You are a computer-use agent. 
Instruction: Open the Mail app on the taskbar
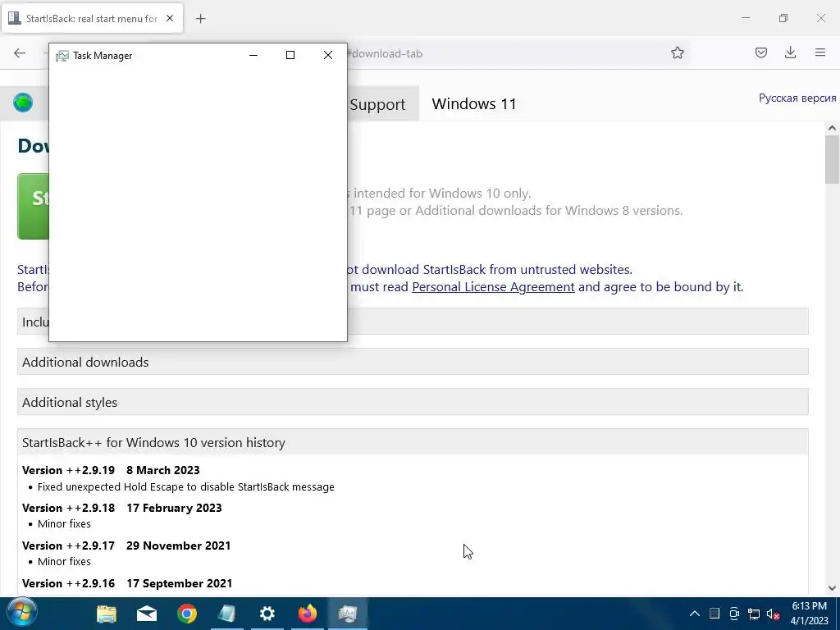147,614
